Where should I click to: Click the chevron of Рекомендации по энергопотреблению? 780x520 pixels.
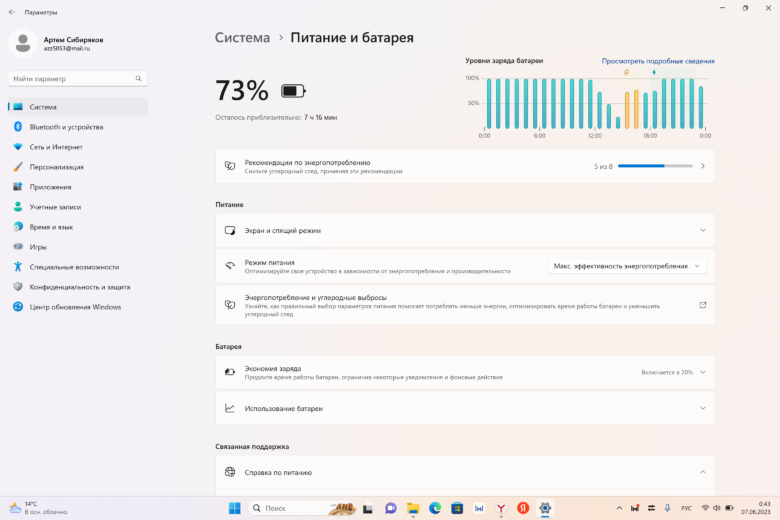coord(703,166)
